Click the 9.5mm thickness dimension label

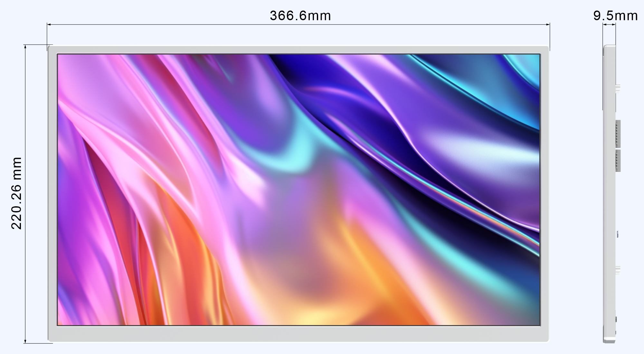click(615, 16)
